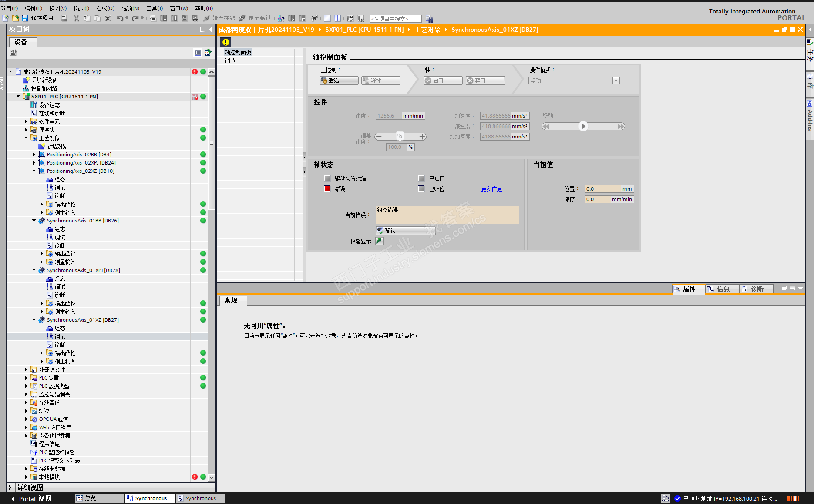The width and height of the screenshot is (814, 504).
Task: Click the Undo arrow icon
Action: (120, 18)
